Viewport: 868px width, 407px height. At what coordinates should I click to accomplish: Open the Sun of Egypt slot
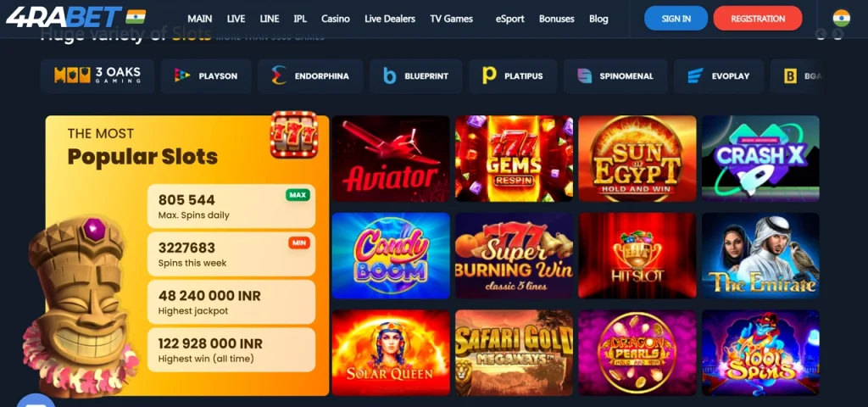click(637, 159)
